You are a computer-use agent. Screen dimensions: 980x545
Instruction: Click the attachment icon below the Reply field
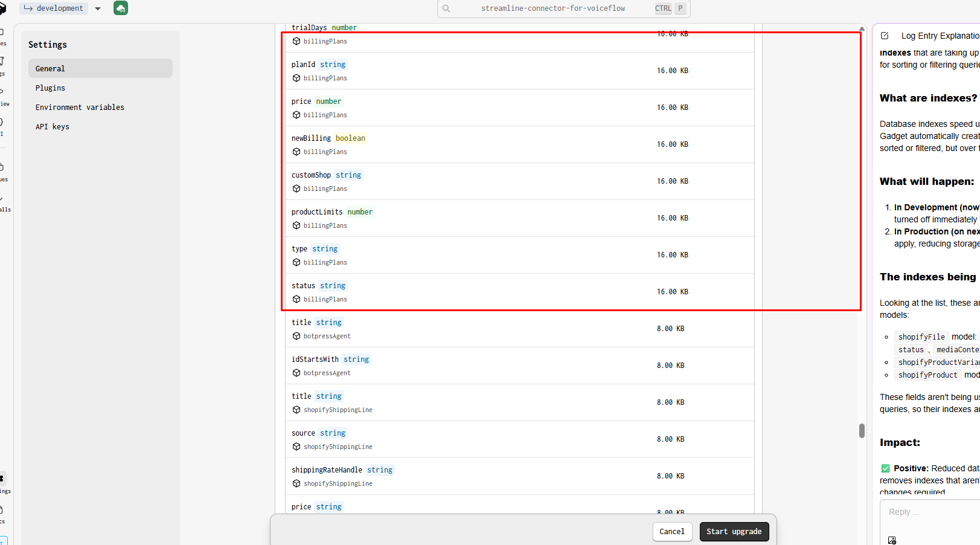(892, 540)
